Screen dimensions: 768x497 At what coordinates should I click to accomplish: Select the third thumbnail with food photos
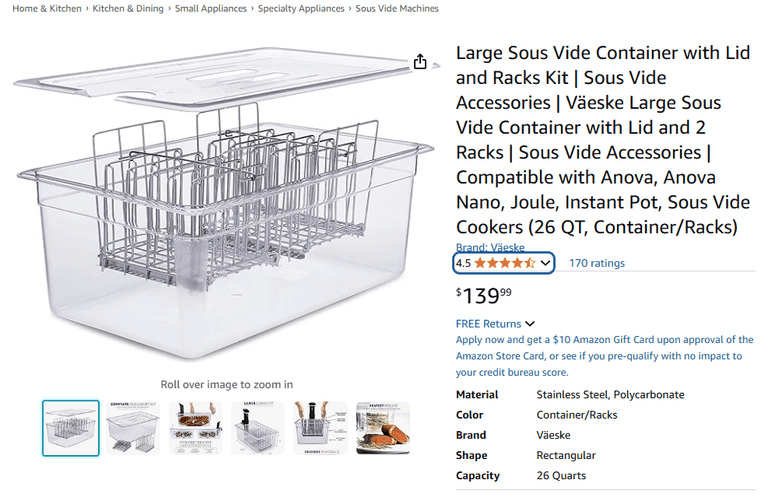(x=195, y=428)
